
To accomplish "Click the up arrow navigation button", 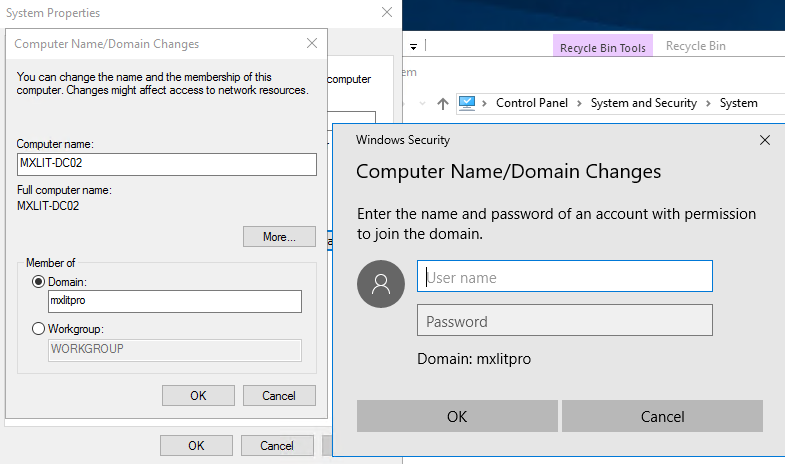I will [x=443, y=103].
